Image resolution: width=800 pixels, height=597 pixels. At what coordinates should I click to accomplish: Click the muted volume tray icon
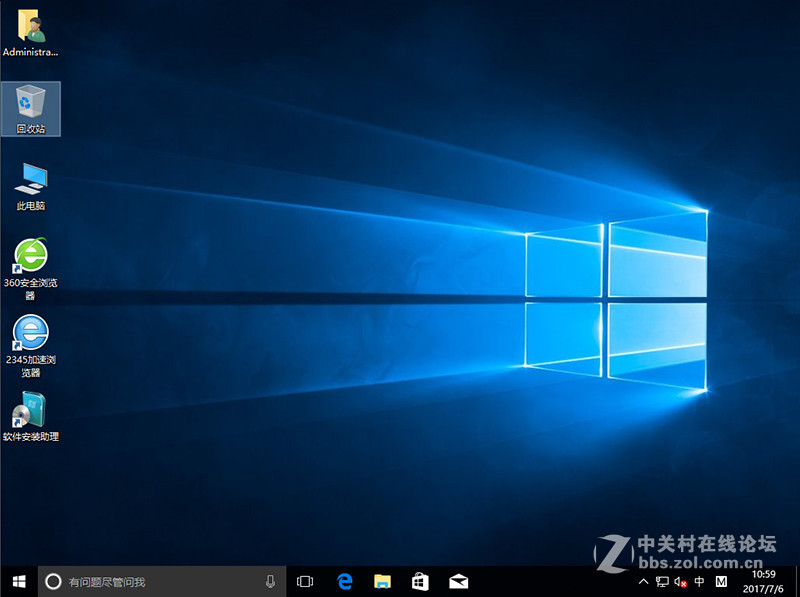coord(680,581)
